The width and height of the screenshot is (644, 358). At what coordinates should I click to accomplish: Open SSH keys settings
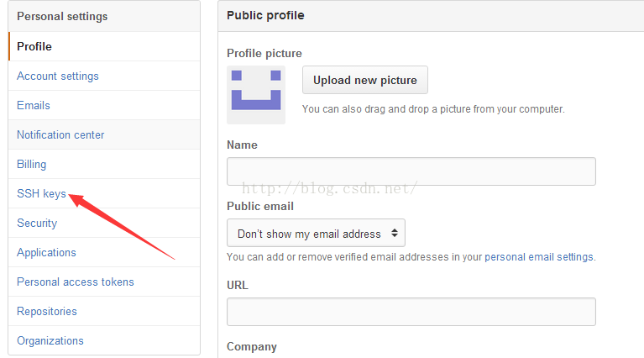(x=104, y=193)
